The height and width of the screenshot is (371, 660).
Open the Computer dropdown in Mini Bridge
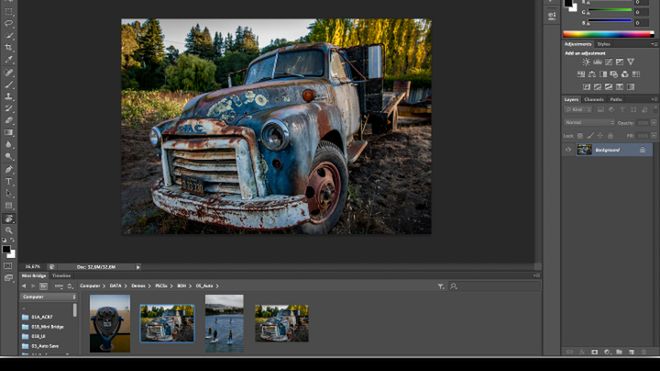pyautogui.click(x=49, y=297)
